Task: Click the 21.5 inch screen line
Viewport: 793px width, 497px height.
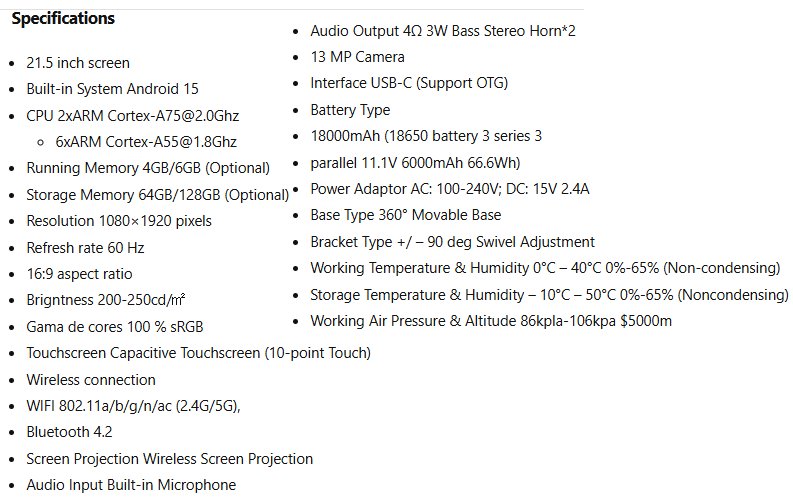Action: click(x=78, y=63)
